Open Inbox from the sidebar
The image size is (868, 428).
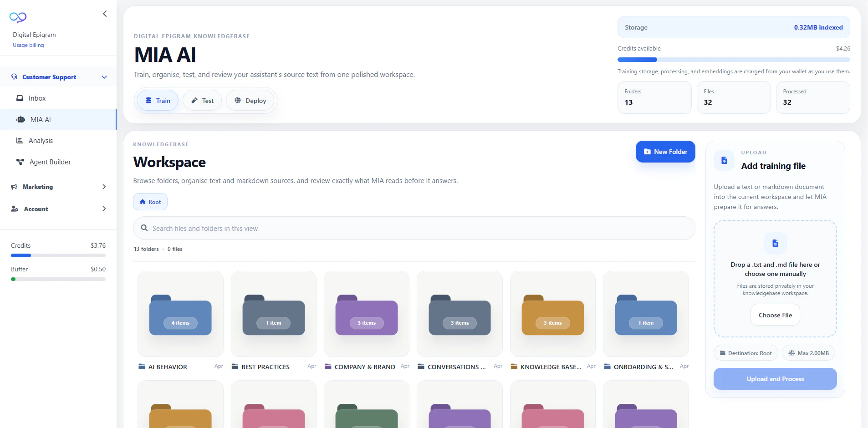point(58,98)
